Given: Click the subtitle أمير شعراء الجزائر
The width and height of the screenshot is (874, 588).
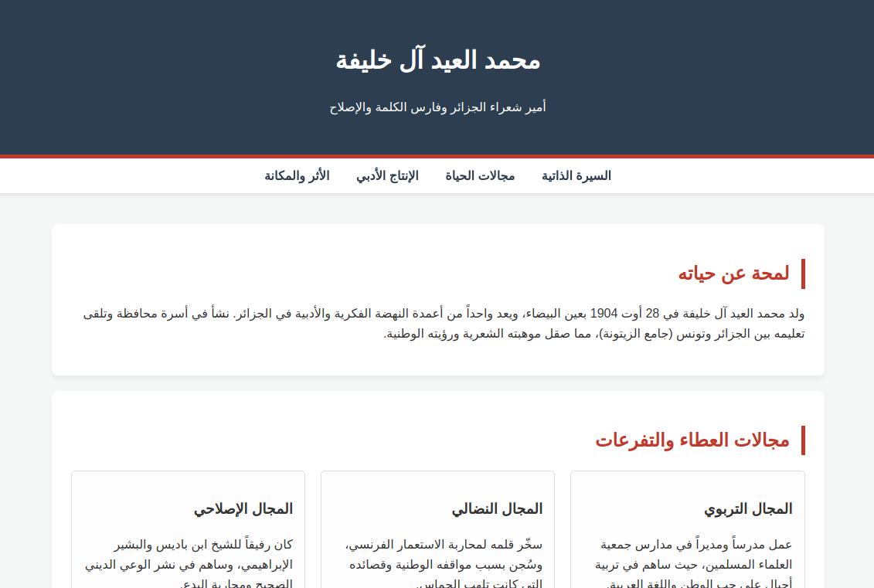Looking at the screenshot, I should click(437, 107).
